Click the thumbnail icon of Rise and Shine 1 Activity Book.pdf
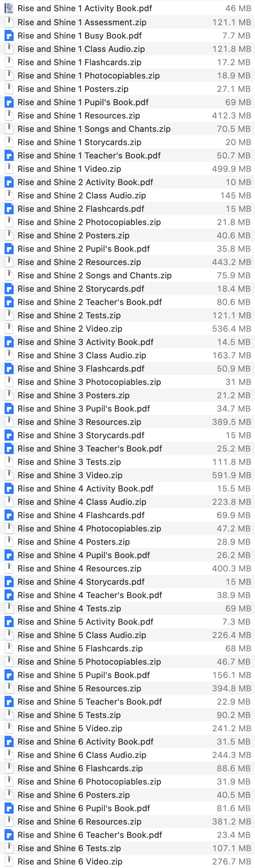255x868 pixels. tap(9, 8)
